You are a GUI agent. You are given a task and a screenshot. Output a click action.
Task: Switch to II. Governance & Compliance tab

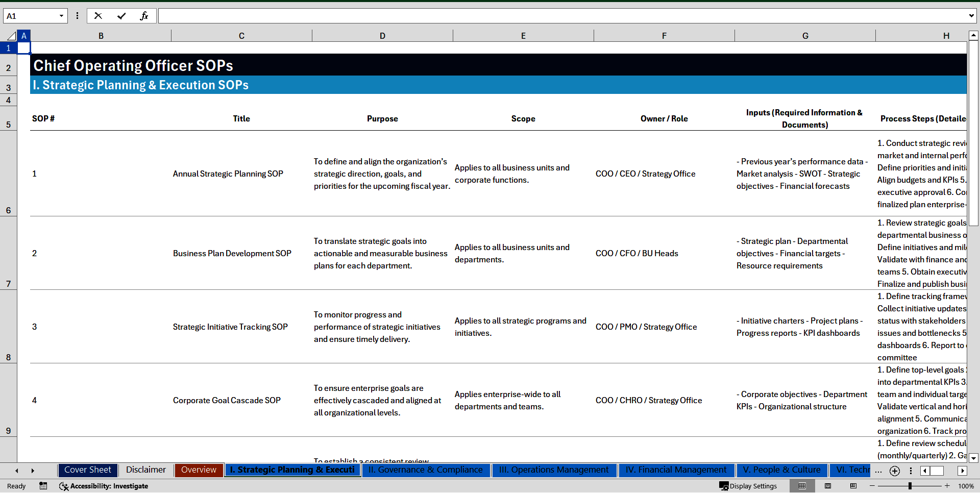click(x=425, y=470)
